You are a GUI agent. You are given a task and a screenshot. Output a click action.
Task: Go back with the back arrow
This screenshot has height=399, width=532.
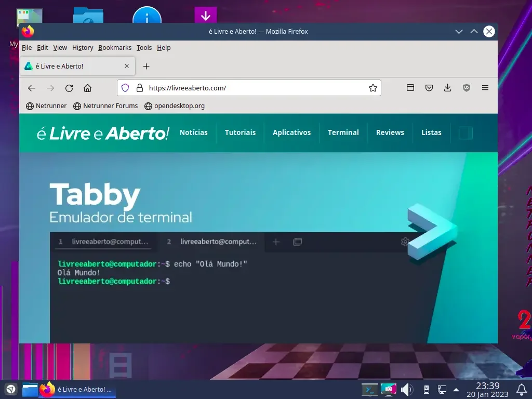point(32,88)
